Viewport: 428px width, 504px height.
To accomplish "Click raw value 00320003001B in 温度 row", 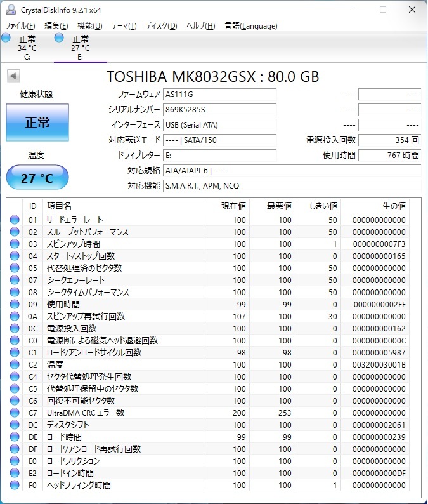I will point(379,364).
